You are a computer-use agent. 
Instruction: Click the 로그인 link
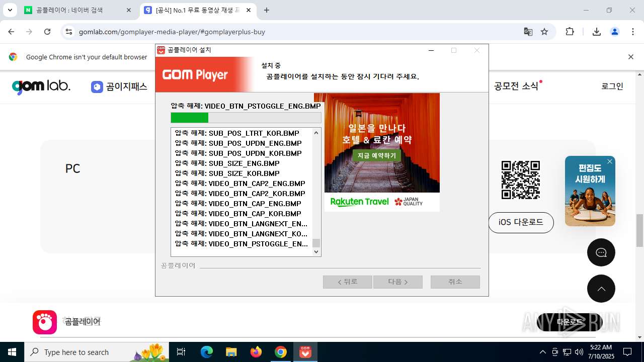tap(612, 86)
